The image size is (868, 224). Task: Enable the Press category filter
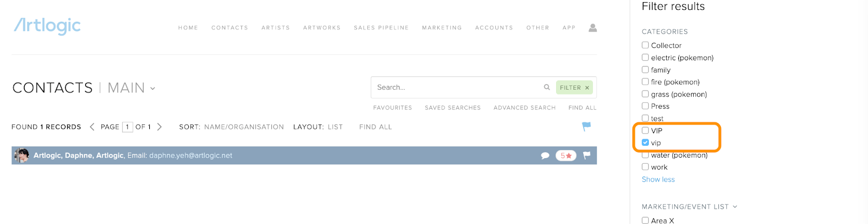[645, 106]
